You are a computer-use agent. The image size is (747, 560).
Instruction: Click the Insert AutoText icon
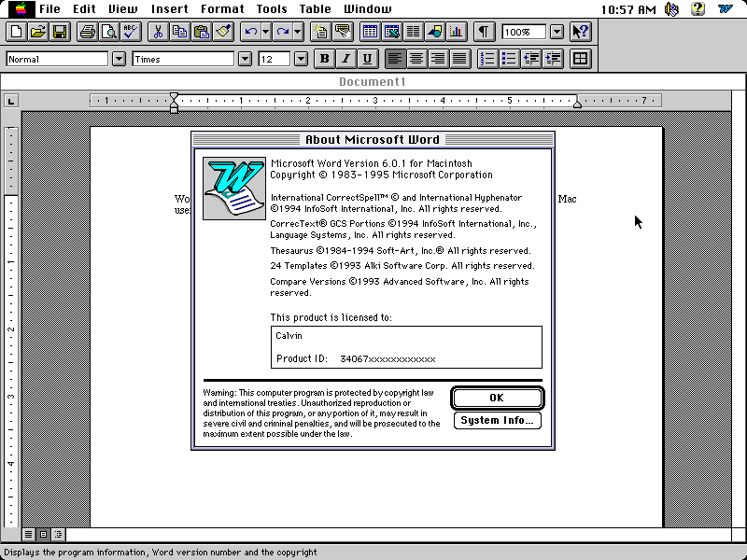(x=343, y=32)
